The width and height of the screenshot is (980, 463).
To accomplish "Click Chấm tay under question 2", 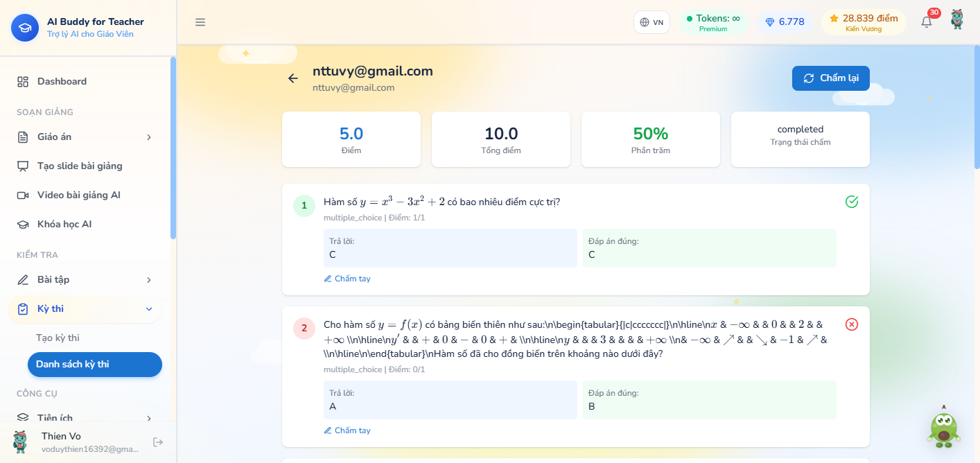I will (x=347, y=430).
